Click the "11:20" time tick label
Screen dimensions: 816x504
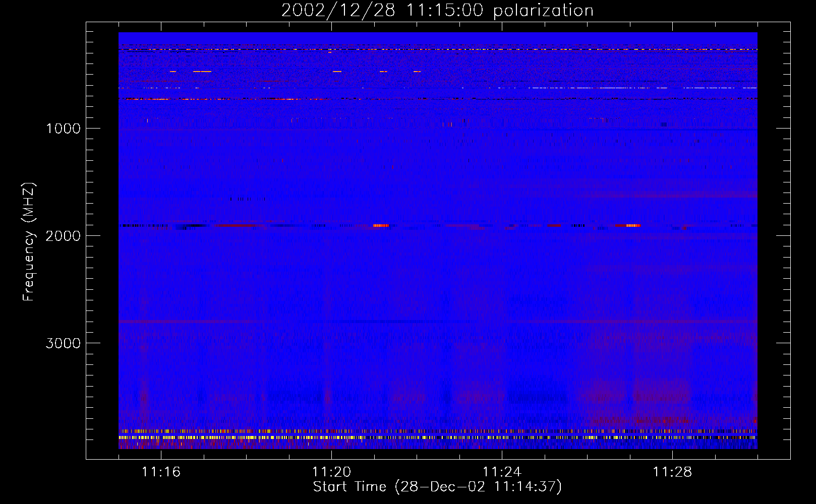pyautogui.click(x=331, y=472)
